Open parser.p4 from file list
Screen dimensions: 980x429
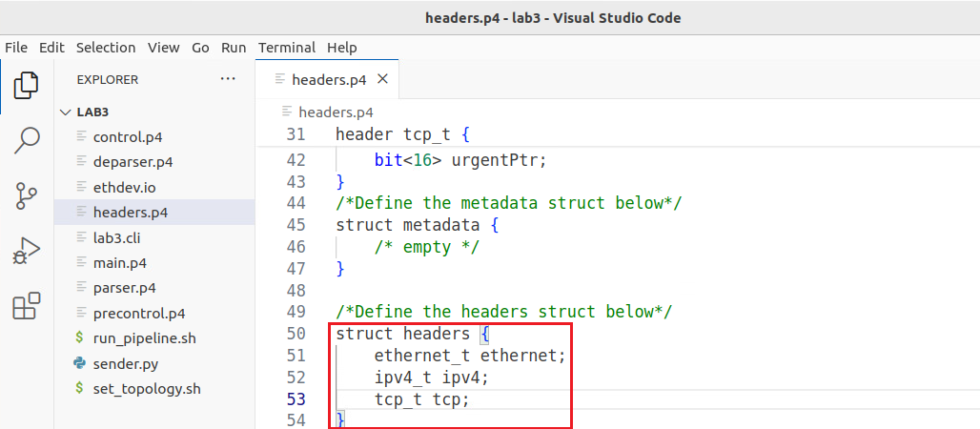124,288
